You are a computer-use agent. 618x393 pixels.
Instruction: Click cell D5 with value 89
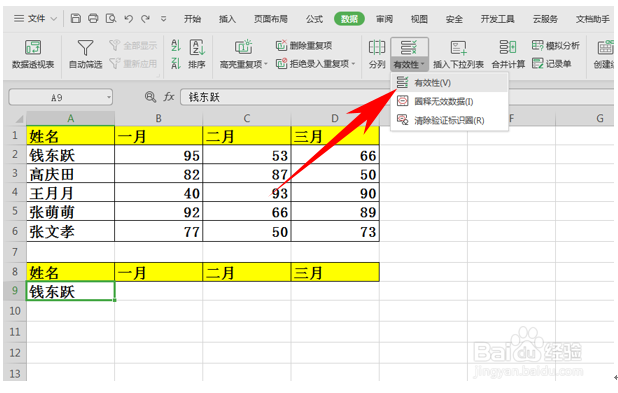point(335,212)
